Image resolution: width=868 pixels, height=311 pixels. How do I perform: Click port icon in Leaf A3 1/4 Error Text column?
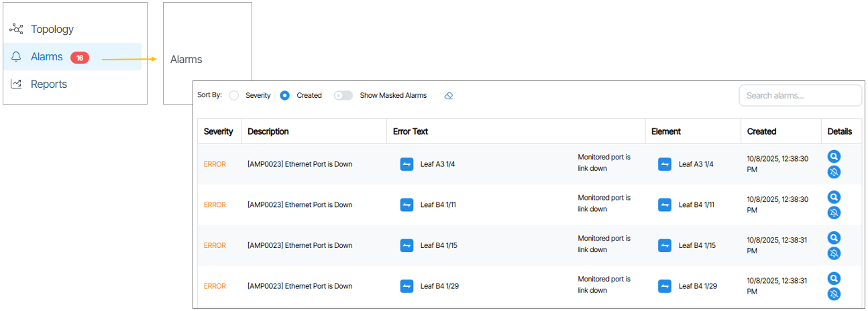406,164
